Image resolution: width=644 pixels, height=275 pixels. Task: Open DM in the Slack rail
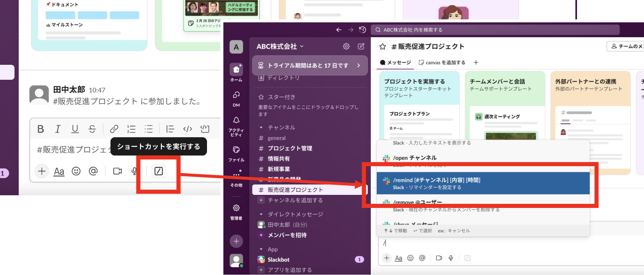pos(236,99)
